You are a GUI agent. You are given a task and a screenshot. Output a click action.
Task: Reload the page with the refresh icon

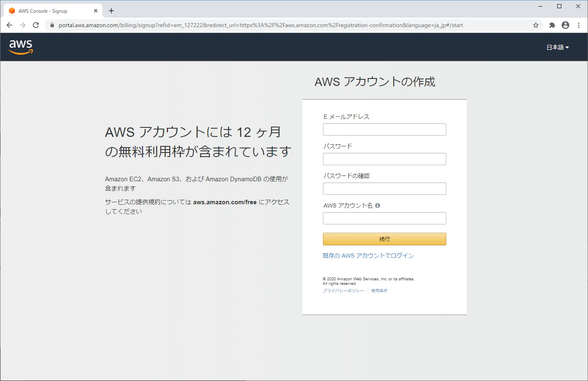pos(36,25)
